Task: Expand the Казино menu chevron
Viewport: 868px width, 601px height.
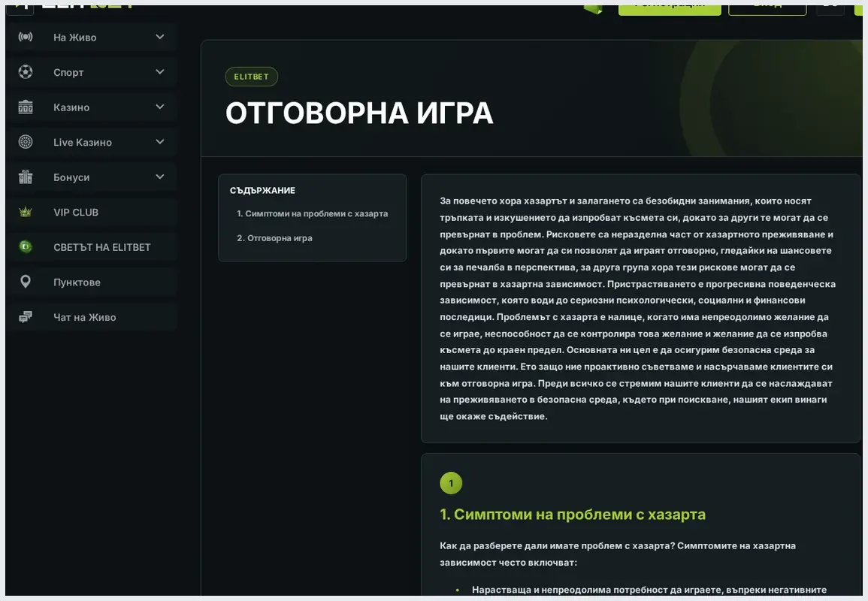Action: (160, 107)
